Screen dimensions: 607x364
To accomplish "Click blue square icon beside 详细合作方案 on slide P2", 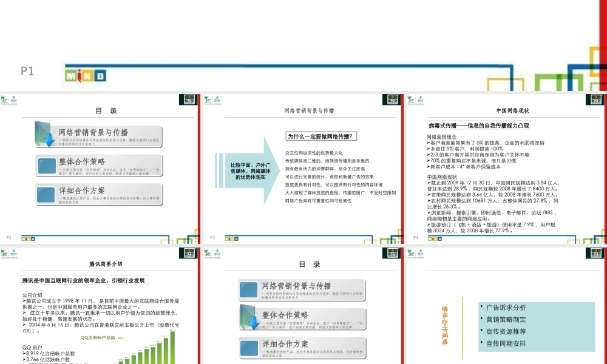I will [46, 195].
